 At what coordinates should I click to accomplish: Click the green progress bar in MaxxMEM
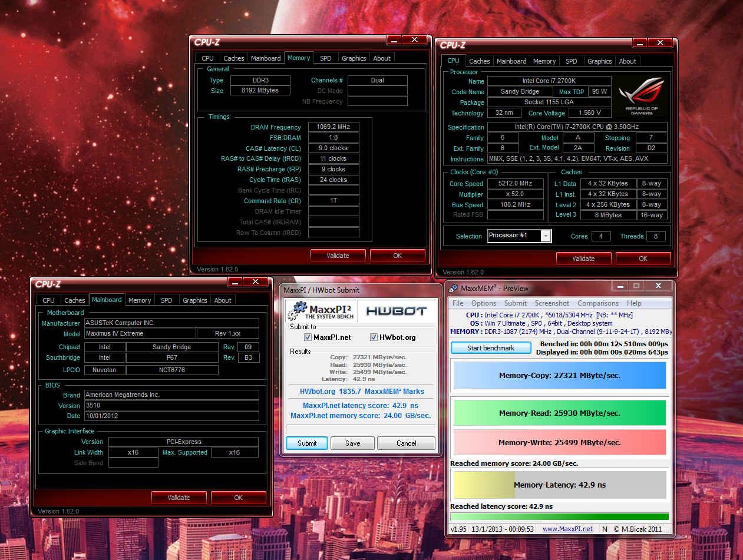tap(559, 516)
